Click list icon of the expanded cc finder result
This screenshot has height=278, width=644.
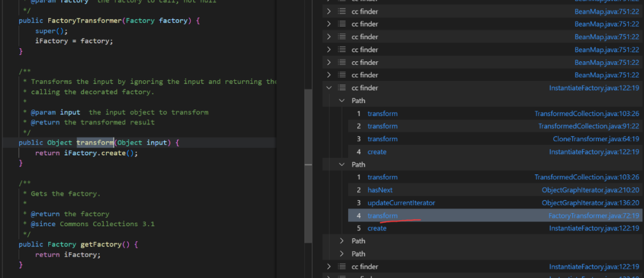[342, 88]
